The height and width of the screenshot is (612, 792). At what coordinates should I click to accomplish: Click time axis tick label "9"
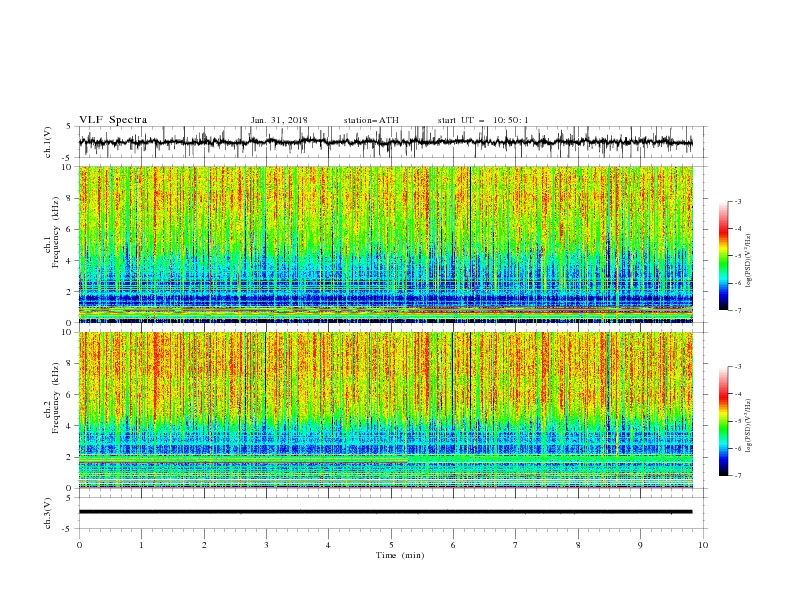pos(640,545)
